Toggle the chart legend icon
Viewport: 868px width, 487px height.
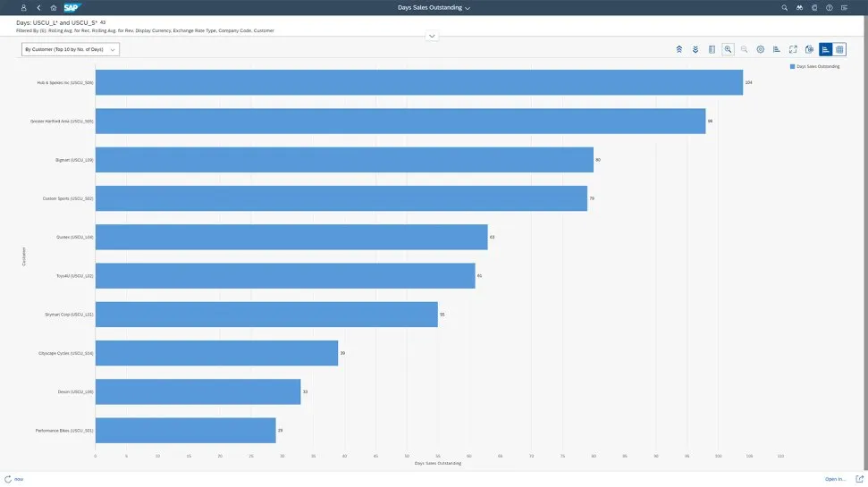point(712,49)
